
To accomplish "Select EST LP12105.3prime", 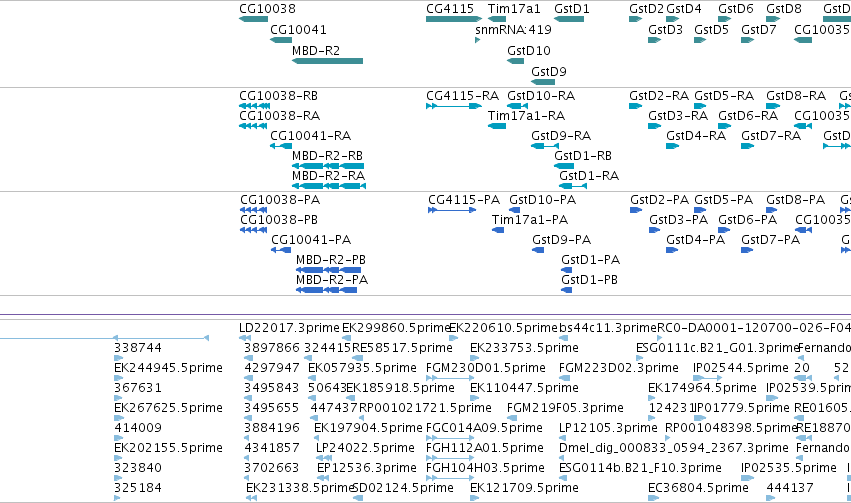I will (608, 428).
